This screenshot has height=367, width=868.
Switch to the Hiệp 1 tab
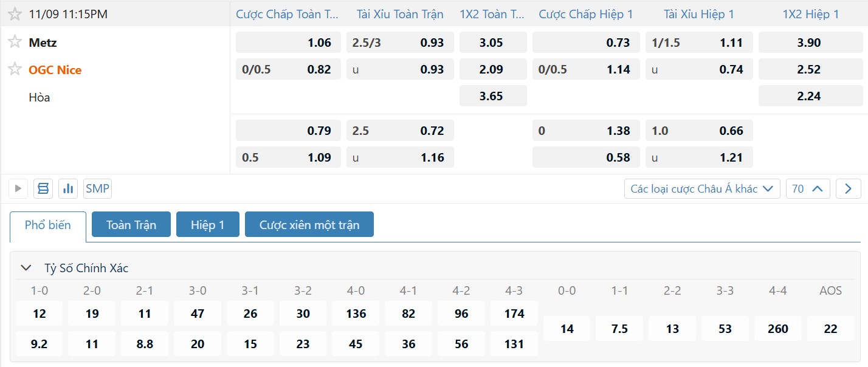tap(207, 225)
